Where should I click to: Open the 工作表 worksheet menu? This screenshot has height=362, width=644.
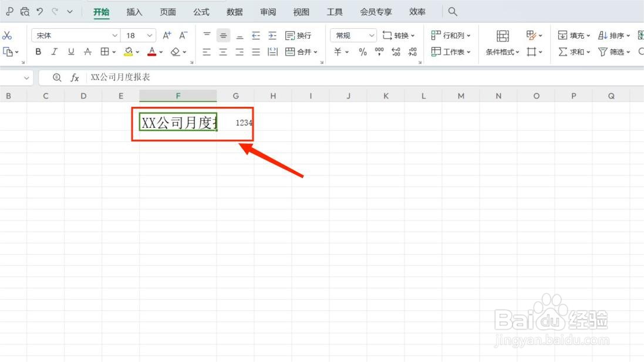tap(450, 52)
